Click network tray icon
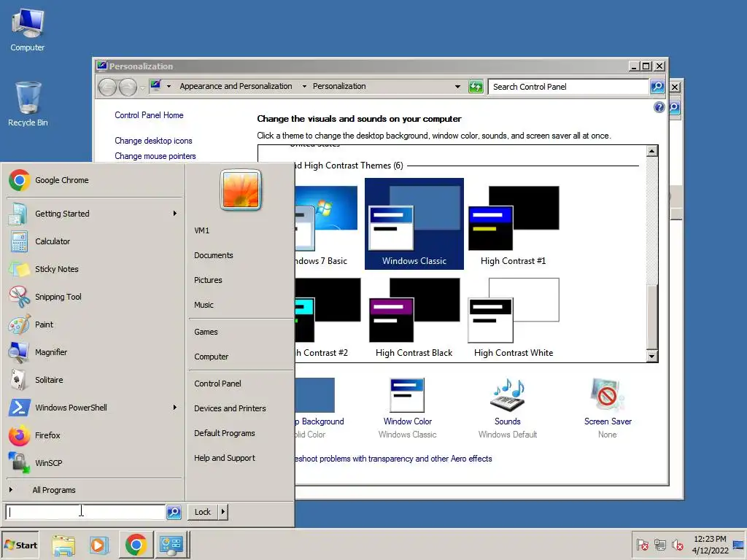The width and height of the screenshot is (747, 560). point(659,545)
